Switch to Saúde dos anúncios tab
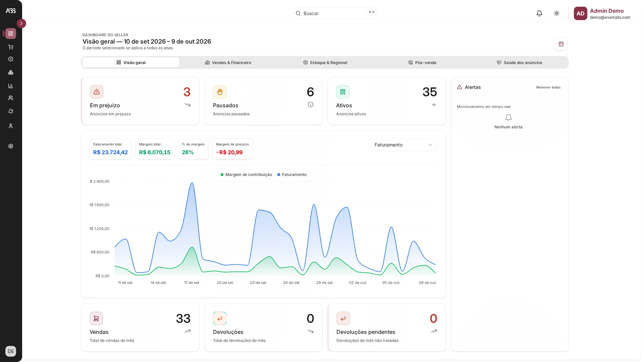The image size is (644, 362). tap(520, 63)
